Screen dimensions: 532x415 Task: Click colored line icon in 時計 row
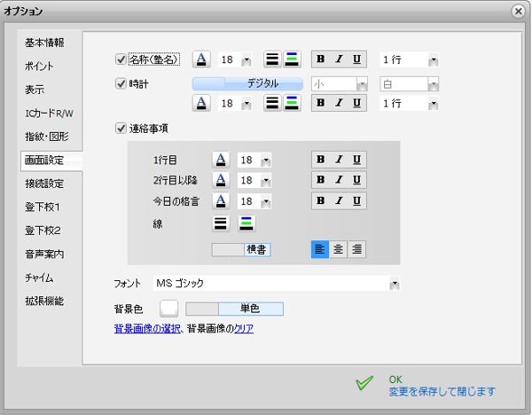tap(292, 103)
